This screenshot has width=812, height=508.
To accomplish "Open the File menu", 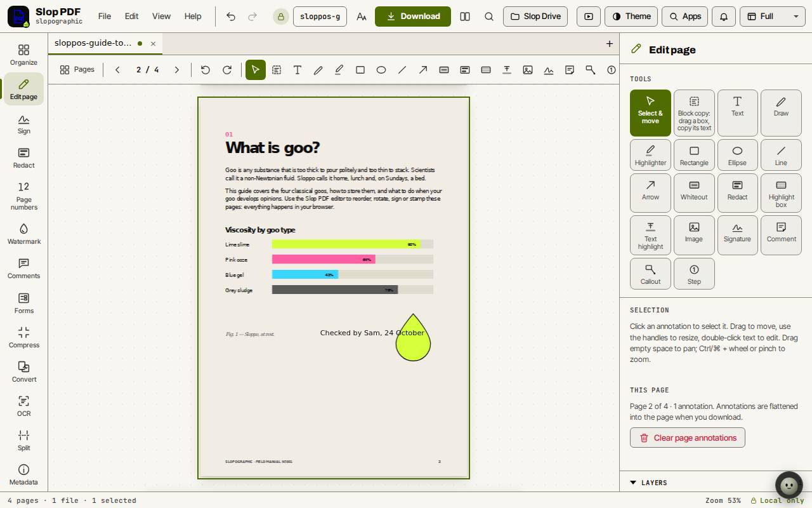I will (105, 17).
